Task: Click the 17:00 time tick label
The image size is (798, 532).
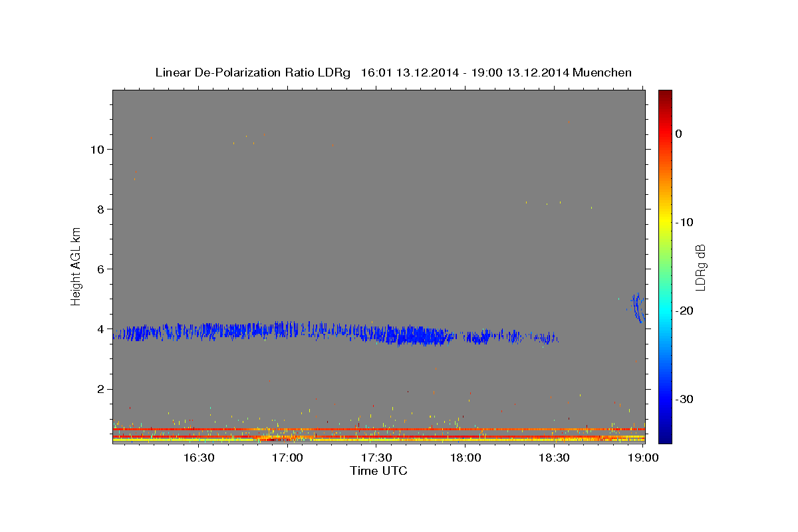Action: tap(288, 458)
